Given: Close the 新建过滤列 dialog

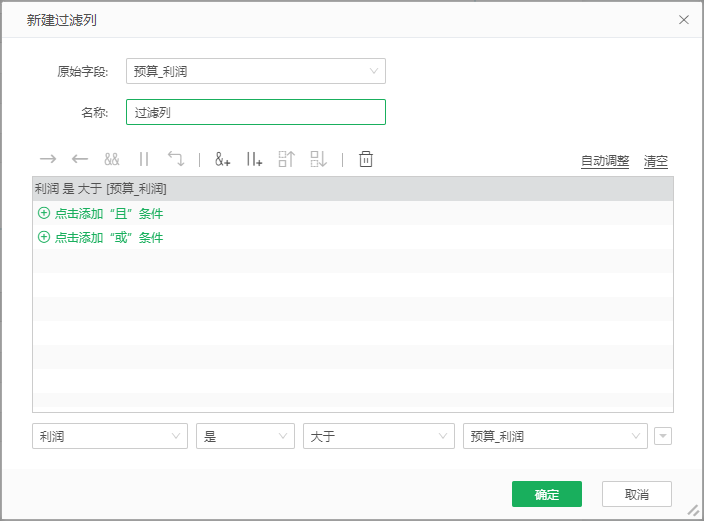Looking at the screenshot, I should [684, 20].
